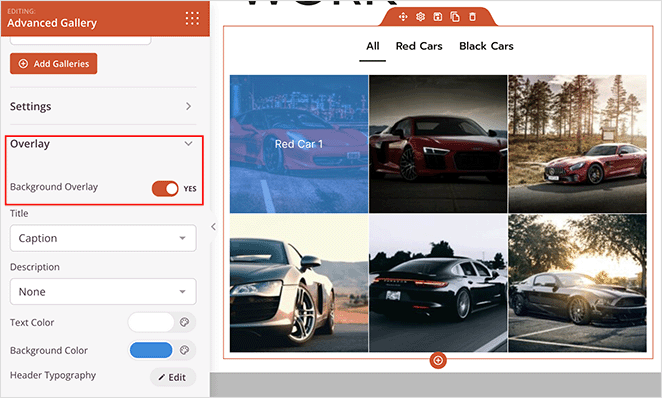Image resolution: width=662 pixels, height=398 pixels.
Task: Open Background Color palette picker icon
Action: [184, 350]
